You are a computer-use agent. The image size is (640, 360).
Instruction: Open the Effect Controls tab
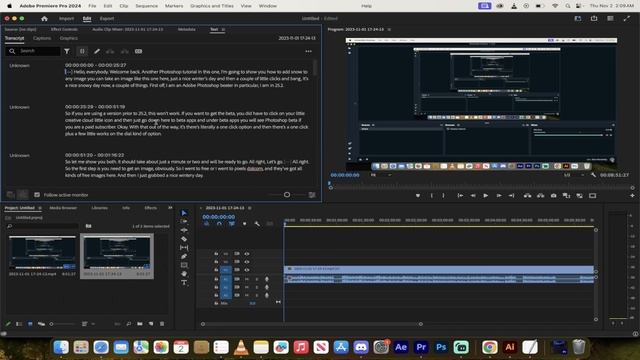(x=64, y=29)
